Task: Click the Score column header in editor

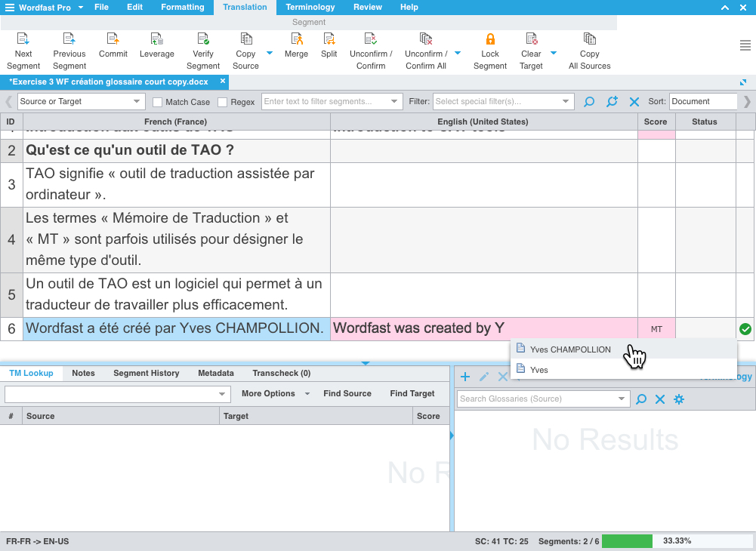Action: [x=656, y=122]
